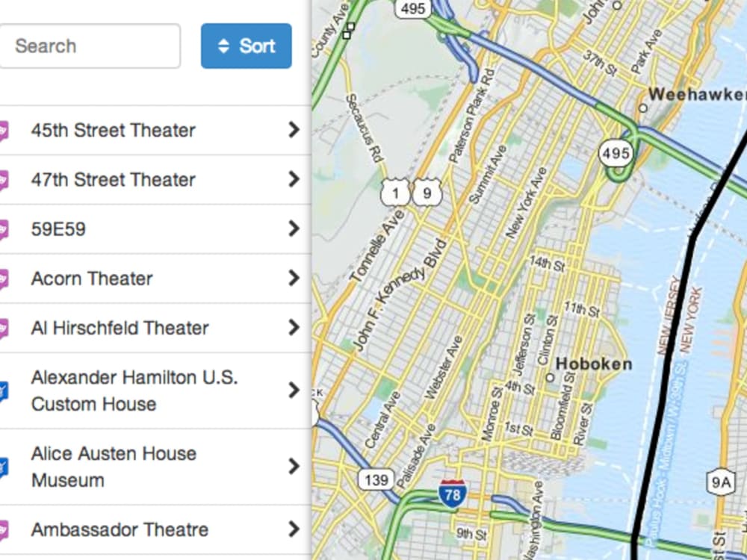Click the Hoboken label on the map
The height and width of the screenshot is (560, 747).
tap(594, 364)
